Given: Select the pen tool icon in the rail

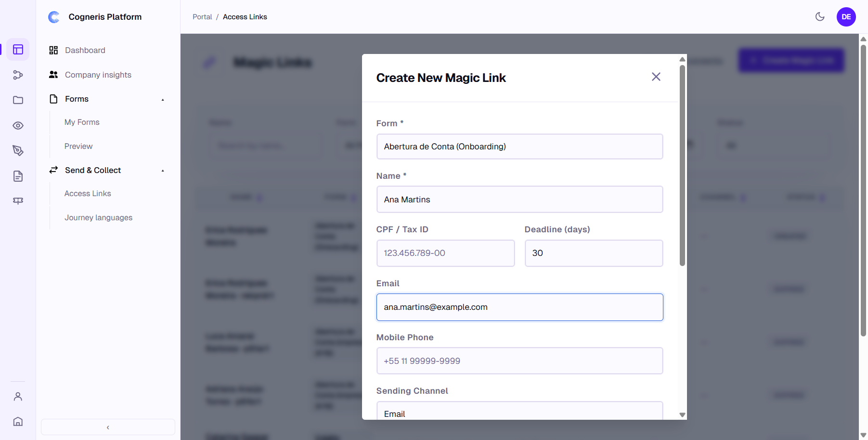Looking at the screenshot, I should (18, 151).
